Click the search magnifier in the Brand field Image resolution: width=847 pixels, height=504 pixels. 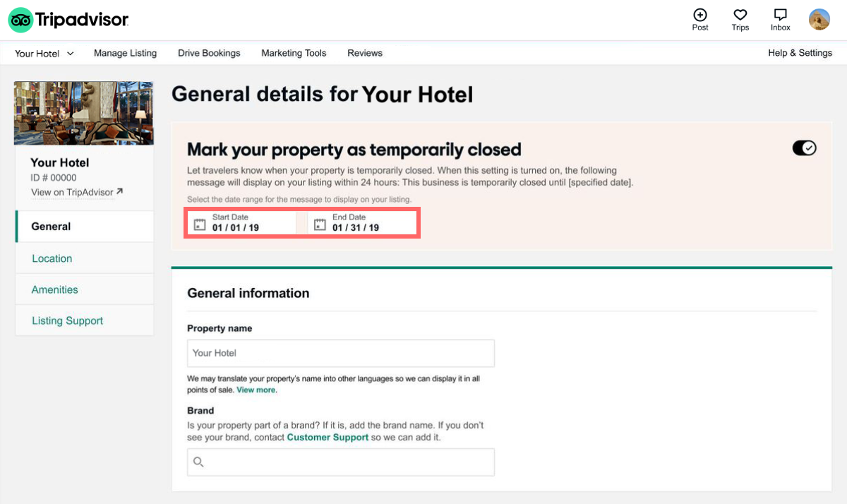click(x=198, y=462)
